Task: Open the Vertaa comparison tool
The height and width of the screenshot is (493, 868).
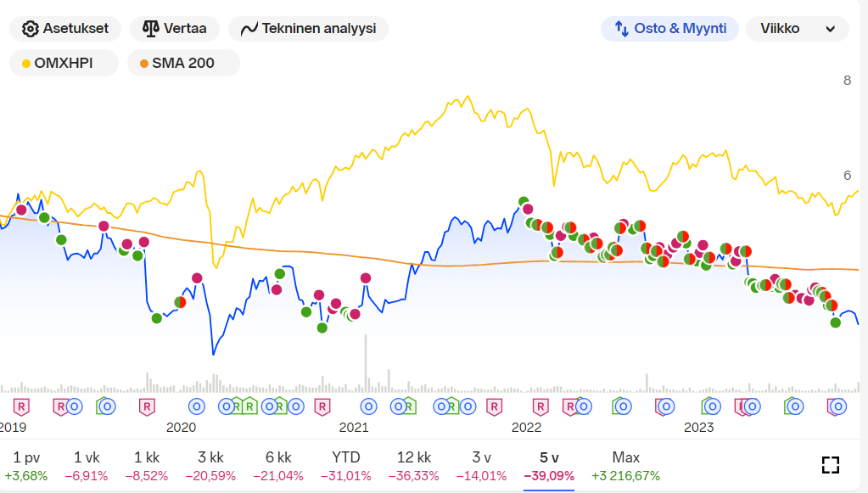Action: (x=175, y=29)
